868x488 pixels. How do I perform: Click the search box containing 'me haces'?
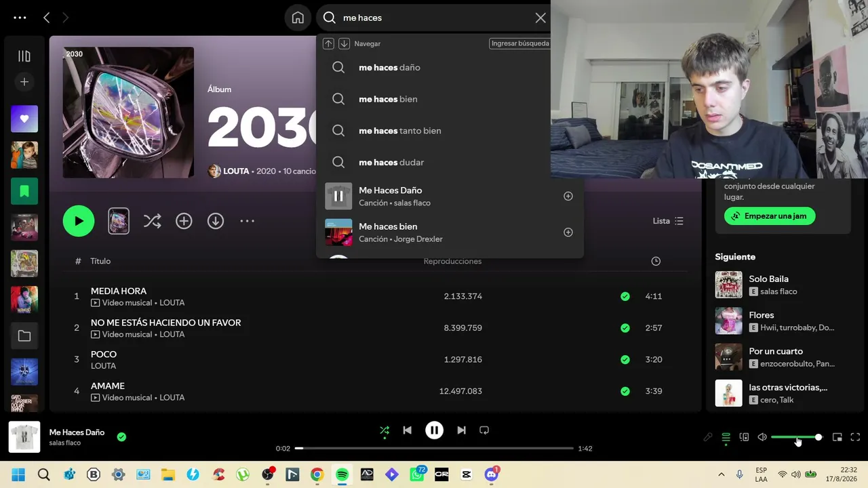tap(434, 18)
